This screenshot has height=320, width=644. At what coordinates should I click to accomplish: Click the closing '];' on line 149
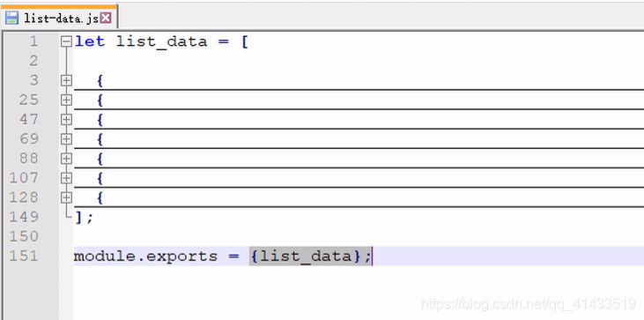(x=85, y=218)
